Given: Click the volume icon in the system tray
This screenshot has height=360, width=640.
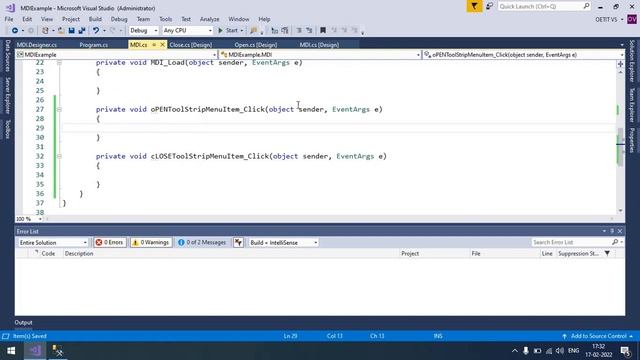Looking at the screenshot, I should 560,351.
